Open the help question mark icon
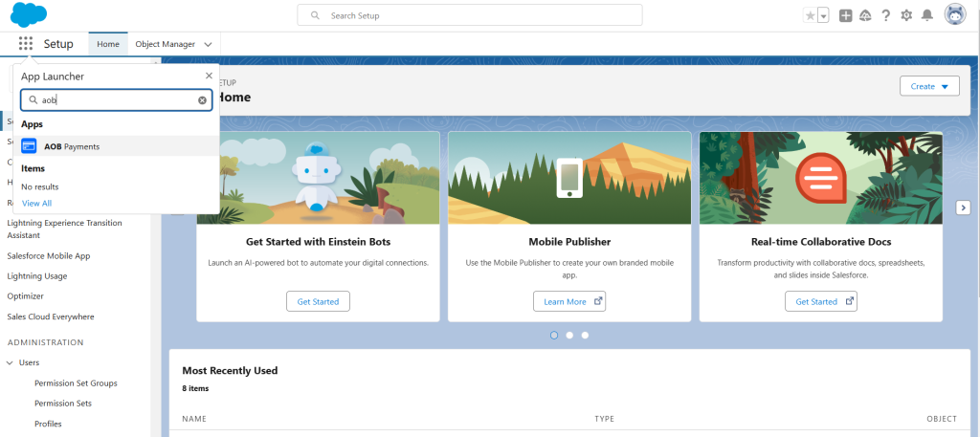Viewport: 980px width, 437px height. click(x=885, y=16)
